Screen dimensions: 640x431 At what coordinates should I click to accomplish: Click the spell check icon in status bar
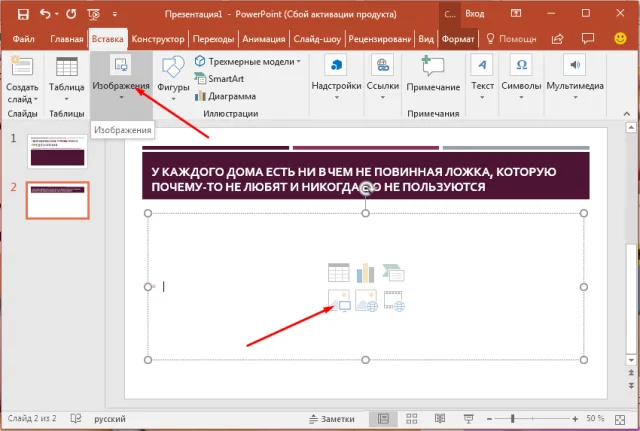pyautogui.click(x=76, y=419)
